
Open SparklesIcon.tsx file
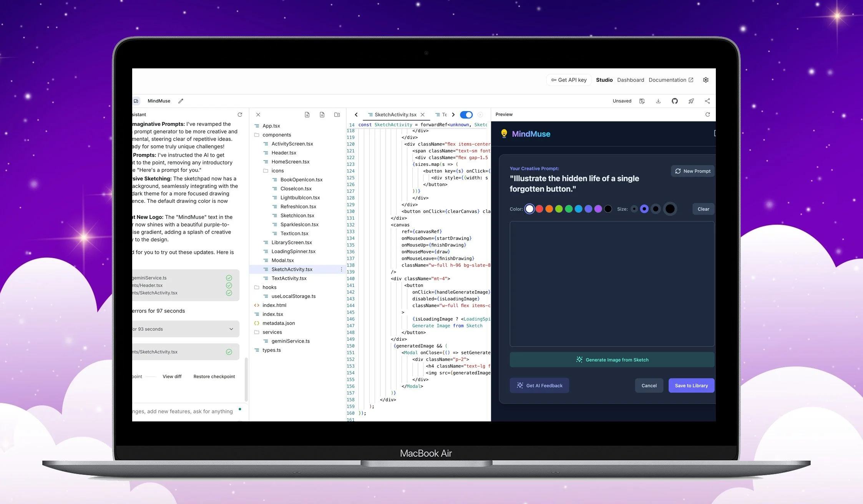point(299,224)
